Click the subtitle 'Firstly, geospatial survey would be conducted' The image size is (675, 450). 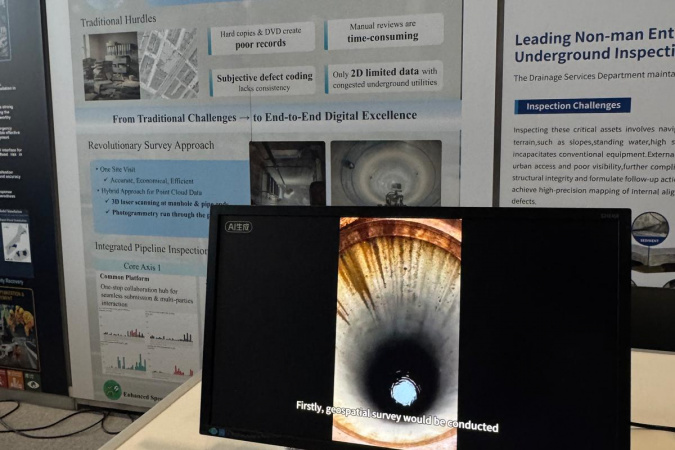(397, 416)
